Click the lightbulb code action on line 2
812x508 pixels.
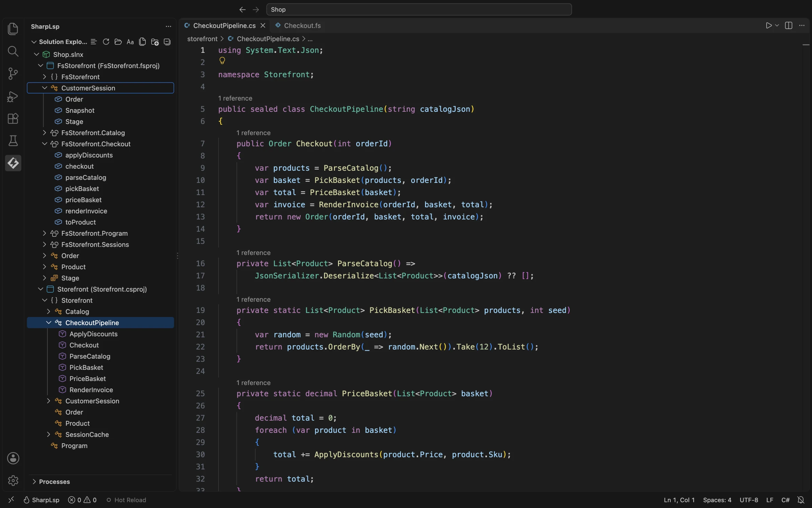coord(222,61)
